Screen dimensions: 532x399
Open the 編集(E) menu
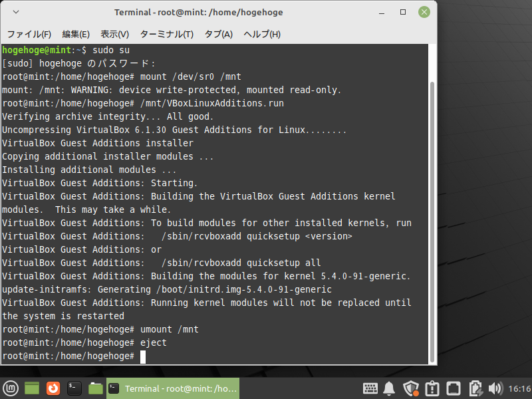[76, 35]
